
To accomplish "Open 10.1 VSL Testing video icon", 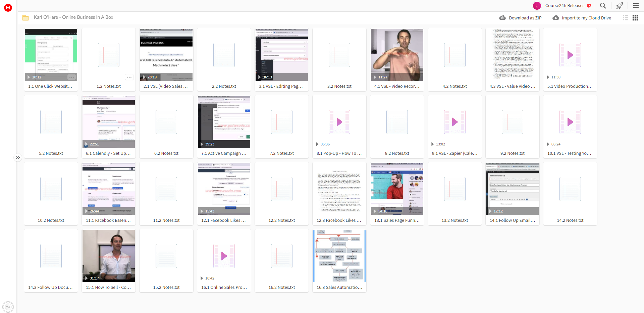I will point(570,122).
